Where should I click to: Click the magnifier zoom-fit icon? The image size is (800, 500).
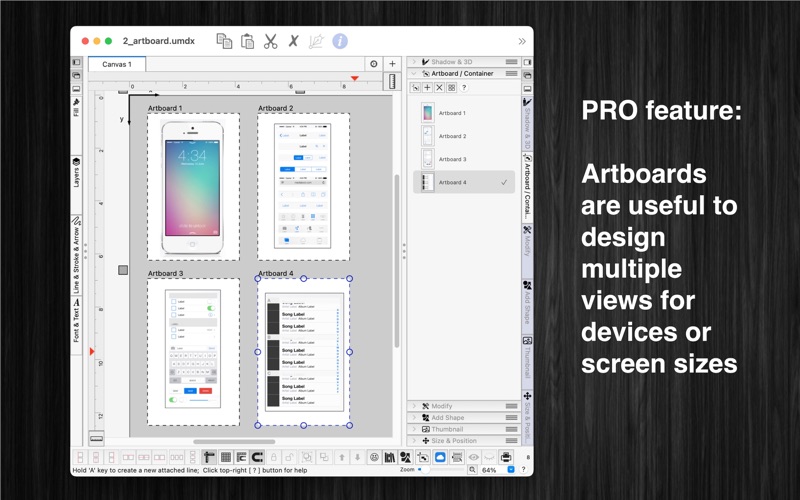(472, 470)
